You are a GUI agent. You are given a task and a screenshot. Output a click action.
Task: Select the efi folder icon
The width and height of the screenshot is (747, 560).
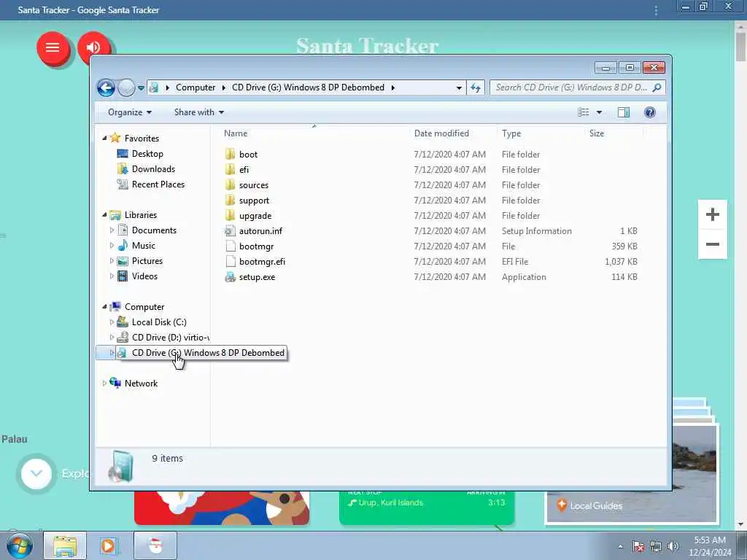click(x=230, y=169)
